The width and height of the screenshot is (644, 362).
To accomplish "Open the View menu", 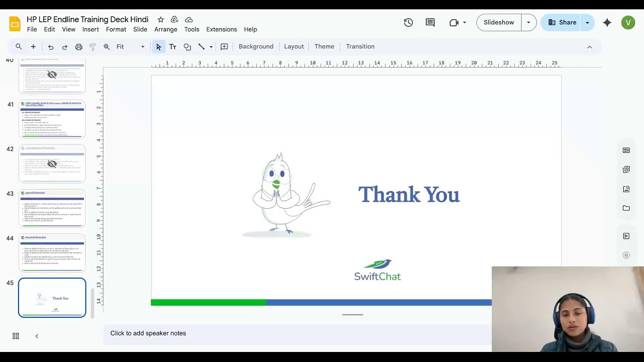I will click(68, 30).
